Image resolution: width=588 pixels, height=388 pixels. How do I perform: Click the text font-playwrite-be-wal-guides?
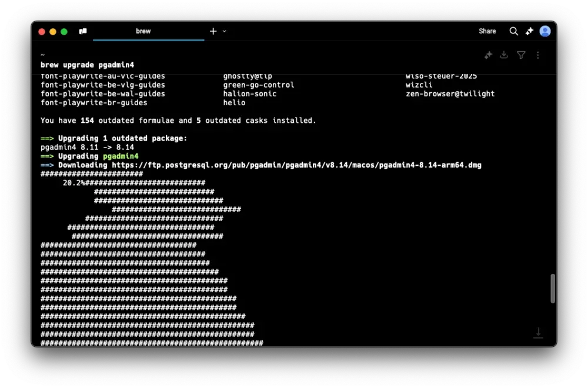(103, 93)
